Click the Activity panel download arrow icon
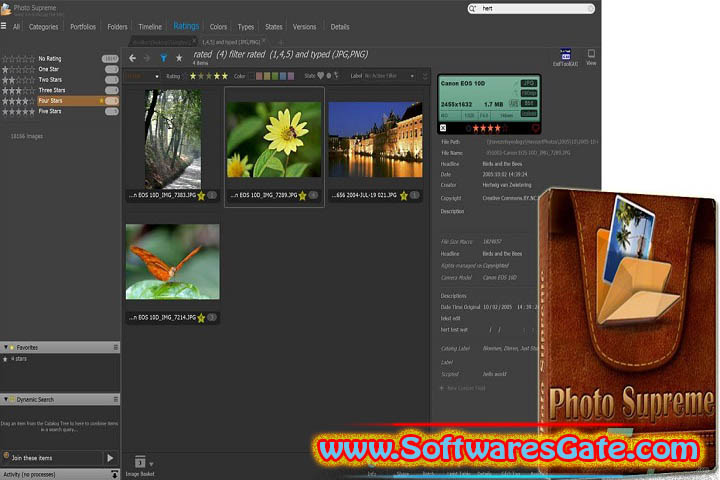 click(114, 474)
